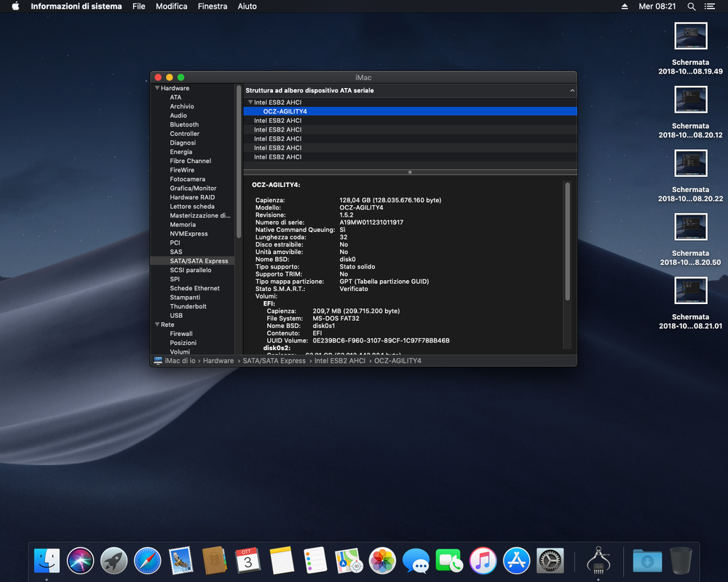Click iMac computer icon in path bar
728x582 pixels.
[158, 361]
